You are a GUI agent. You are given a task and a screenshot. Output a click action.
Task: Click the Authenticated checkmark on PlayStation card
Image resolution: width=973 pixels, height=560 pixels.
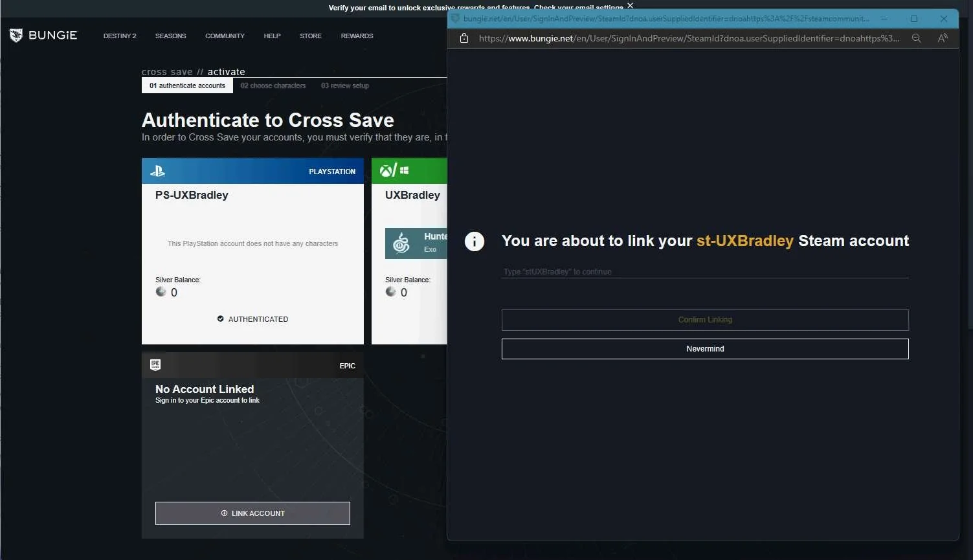(220, 319)
